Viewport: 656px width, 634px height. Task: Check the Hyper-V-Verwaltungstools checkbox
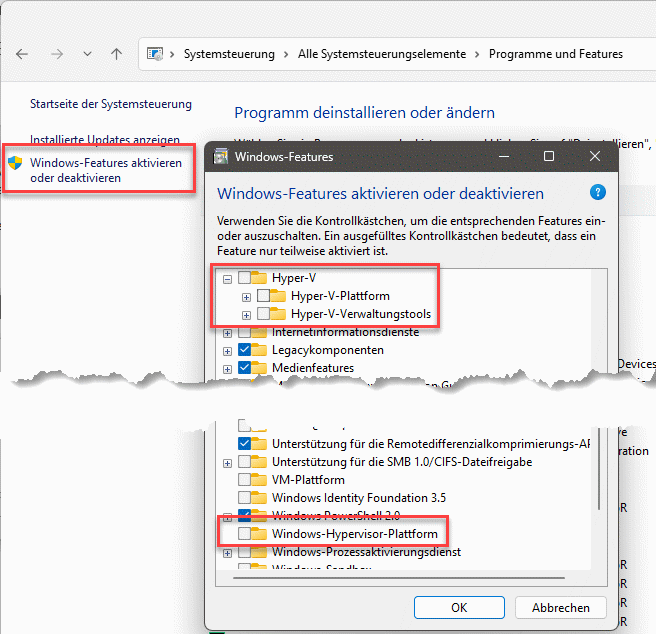pyautogui.click(x=263, y=313)
